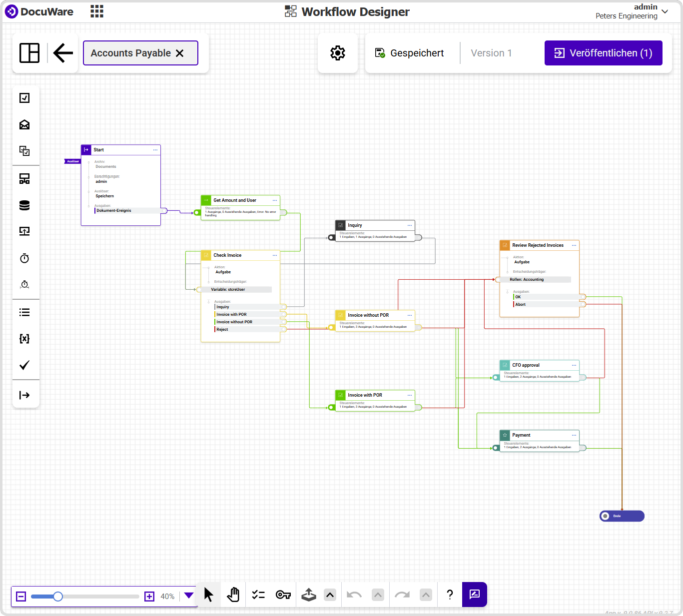Click the key permissions icon
This screenshot has width=683, height=616.
283,595
